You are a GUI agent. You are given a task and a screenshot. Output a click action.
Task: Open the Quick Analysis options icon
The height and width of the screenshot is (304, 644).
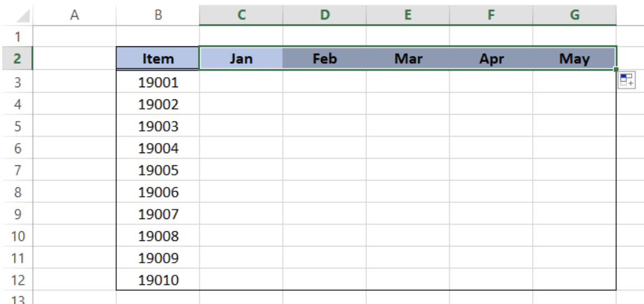[x=627, y=80]
